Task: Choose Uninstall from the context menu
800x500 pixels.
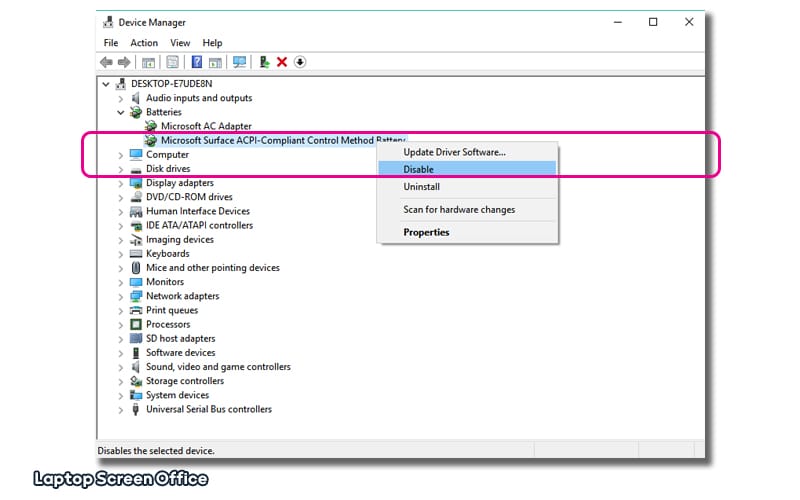Action: (x=467, y=187)
